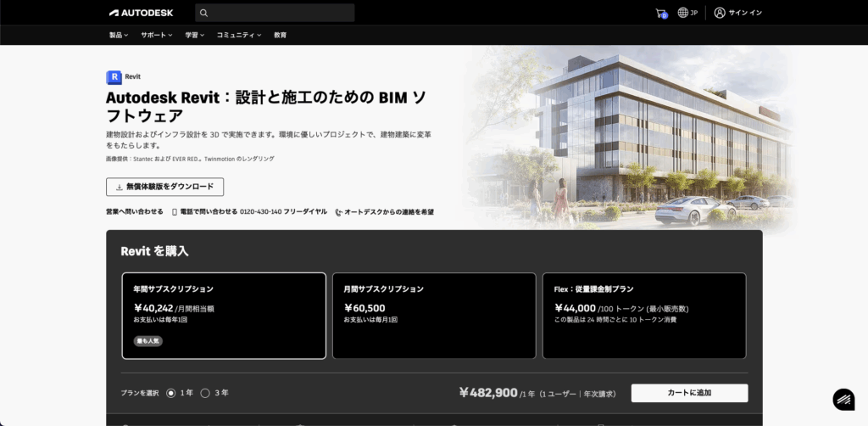Viewport: 868px width, 426px height.
Task: Open the コミュニティ menu
Action: tap(238, 35)
